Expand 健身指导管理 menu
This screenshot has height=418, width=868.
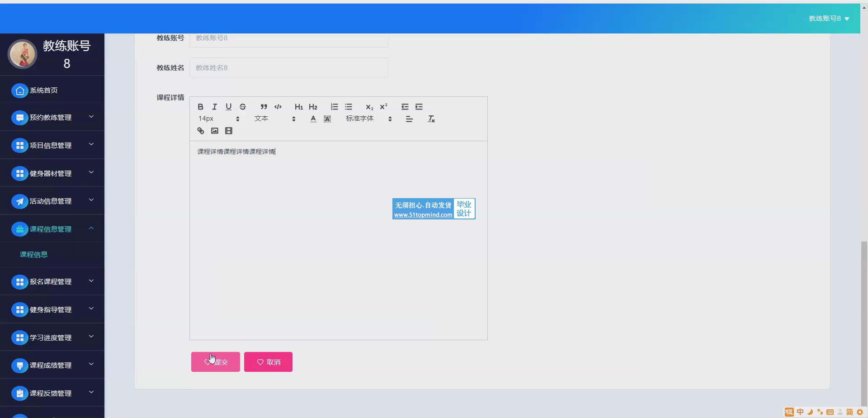52,310
